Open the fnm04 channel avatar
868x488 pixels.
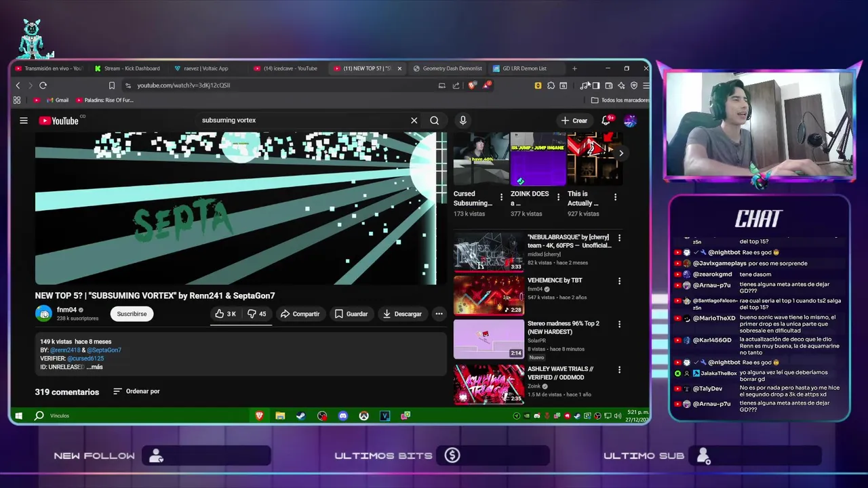tap(43, 314)
